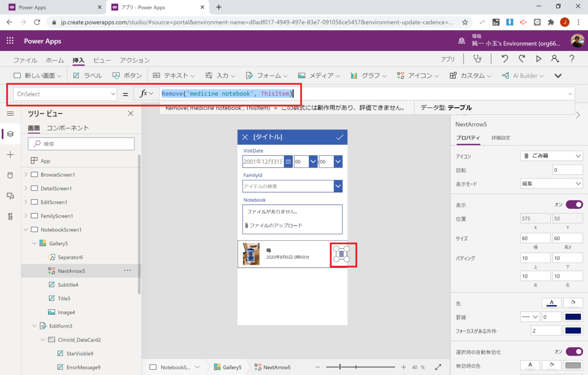Open the tree view layers icon in sidebar
The image size is (588, 375).
click(10, 134)
